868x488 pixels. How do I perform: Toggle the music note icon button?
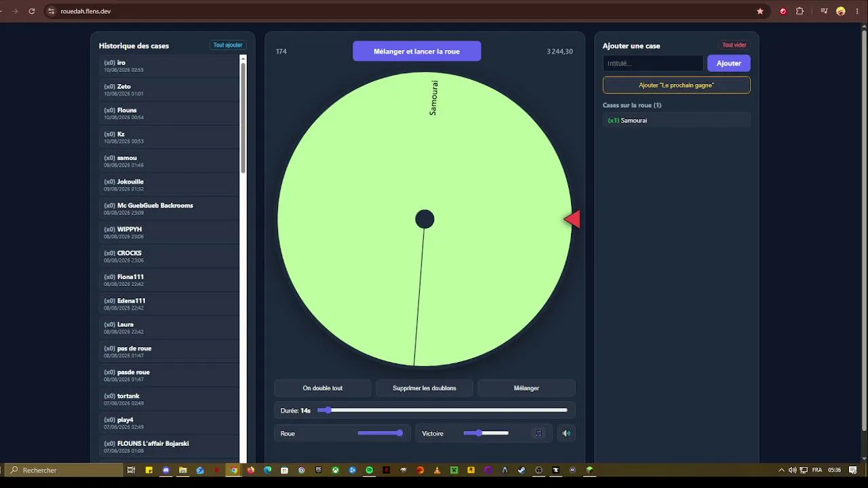coord(538,433)
